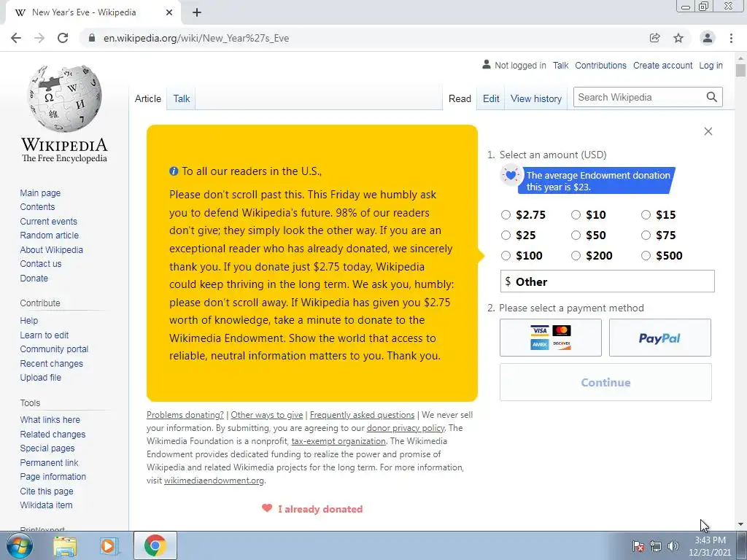
Task: Select the $100 donation amount
Action: coord(506,256)
